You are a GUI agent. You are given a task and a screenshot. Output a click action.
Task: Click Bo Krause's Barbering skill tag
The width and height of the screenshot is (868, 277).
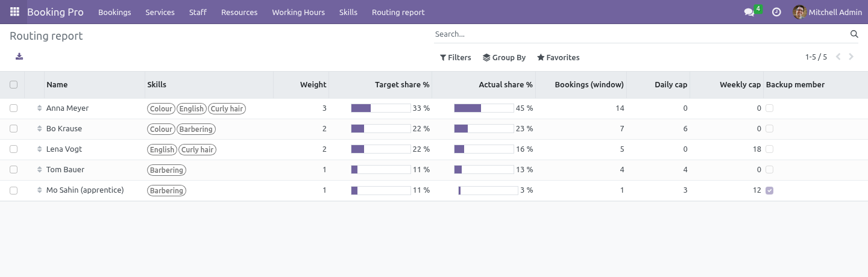[x=196, y=129]
